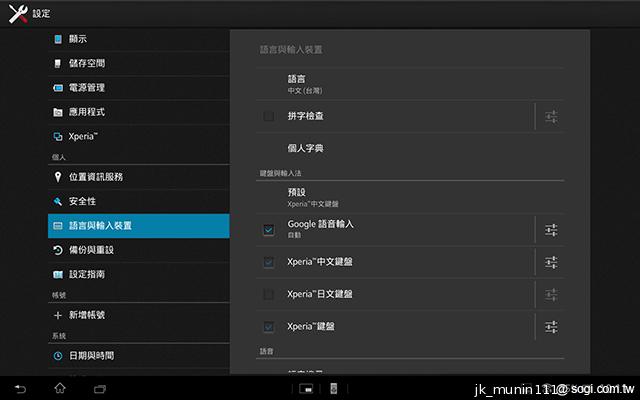
Task: Click the keyboard icon in highlighted row
Action: (x=58, y=226)
